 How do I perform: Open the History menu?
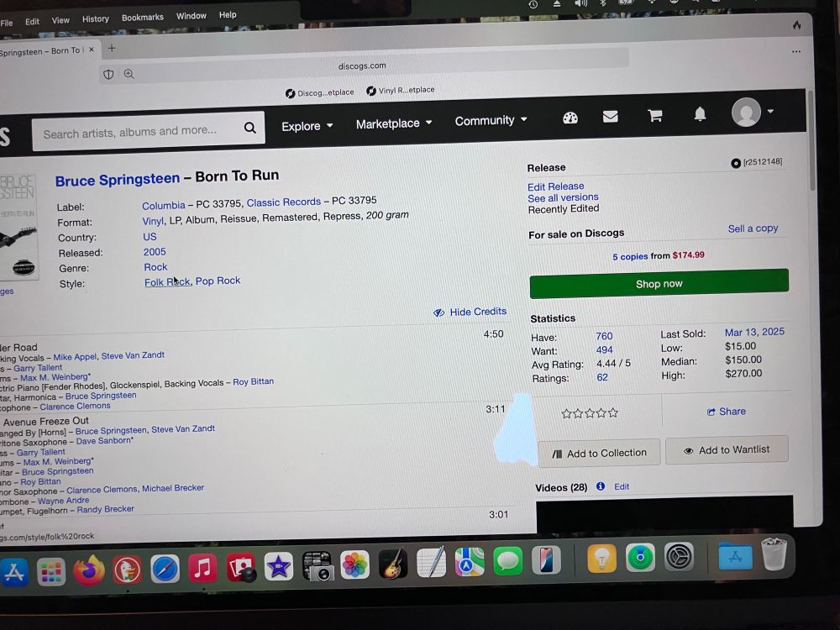96,18
